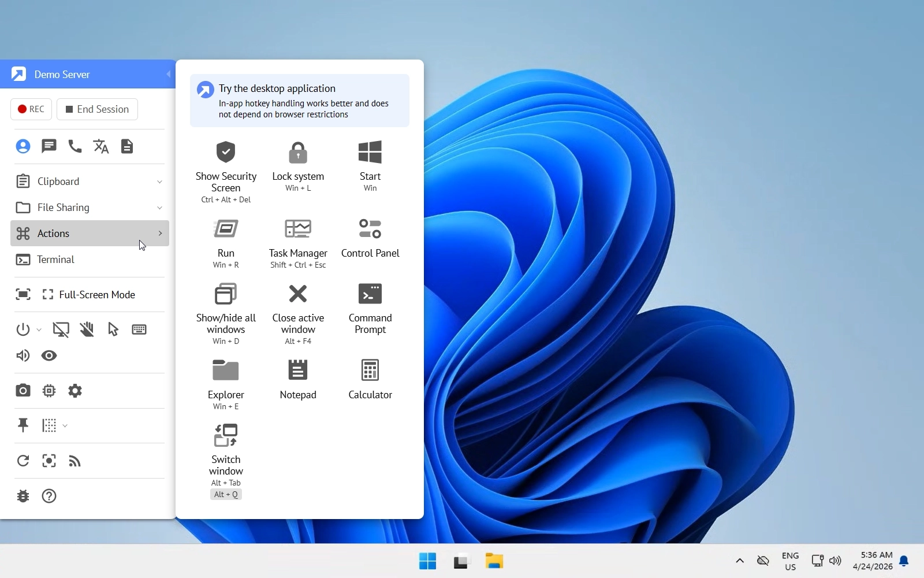Open the chat messages icon
The image size is (924, 578).
(x=49, y=147)
